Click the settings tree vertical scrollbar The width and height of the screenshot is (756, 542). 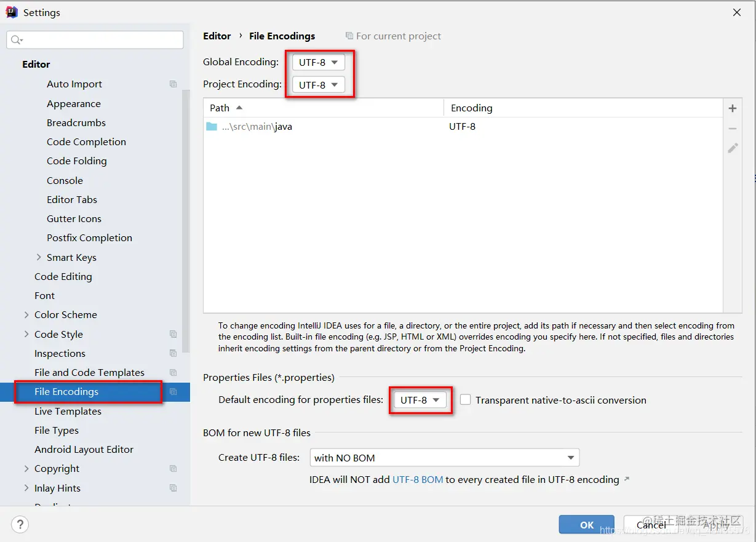[186, 220]
